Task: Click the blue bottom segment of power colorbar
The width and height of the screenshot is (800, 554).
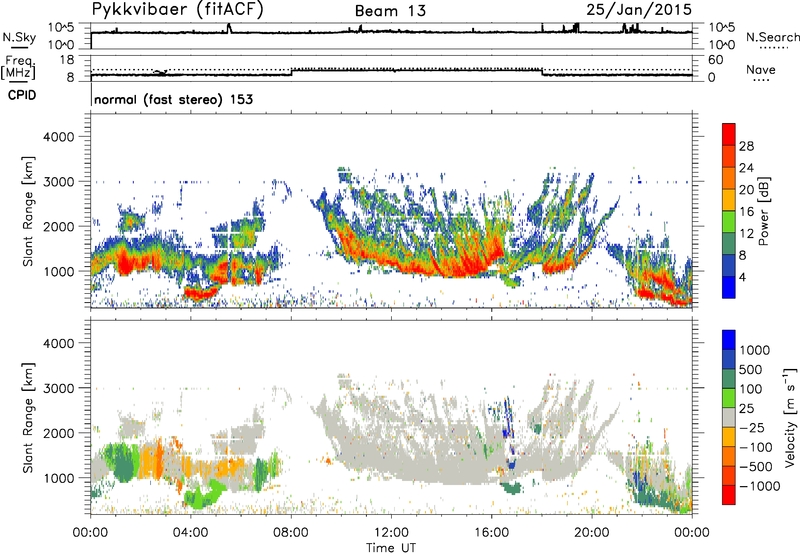Action: click(729, 287)
